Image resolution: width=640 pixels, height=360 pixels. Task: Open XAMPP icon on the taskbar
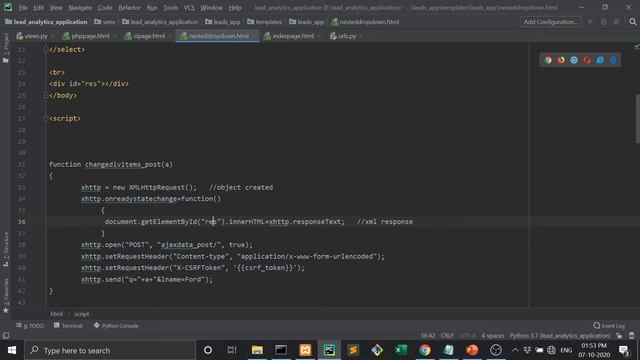point(305,350)
